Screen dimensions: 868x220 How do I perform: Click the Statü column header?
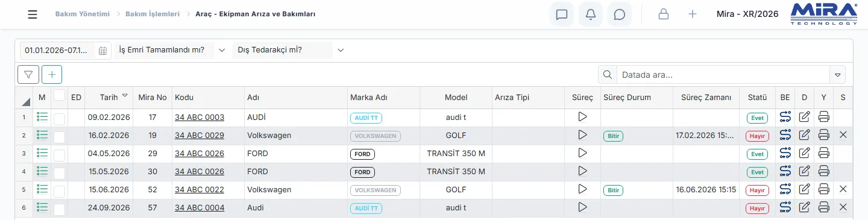(x=757, y=97)
